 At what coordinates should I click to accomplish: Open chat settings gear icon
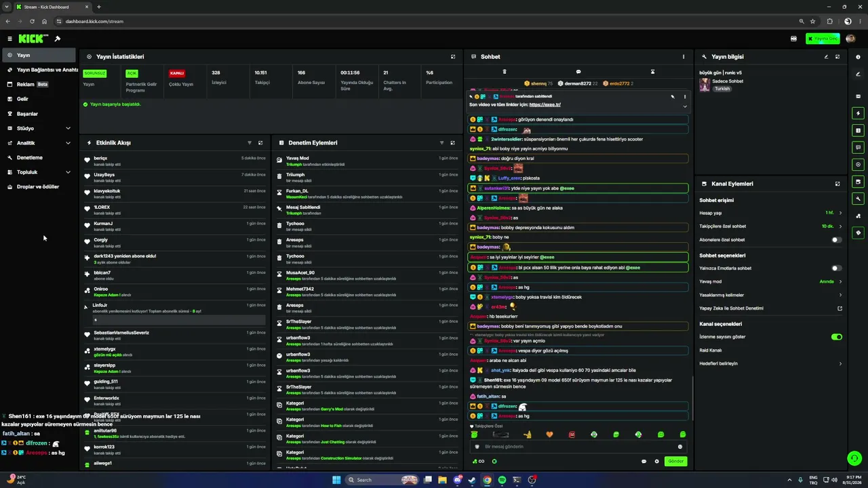pos(656,462)
